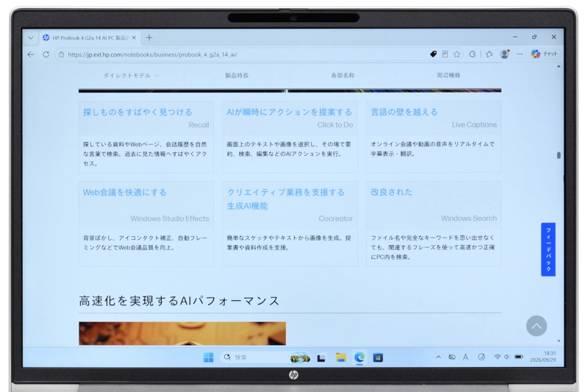Open the 探しものをすばやく見つける heading link

click(137, 112)
